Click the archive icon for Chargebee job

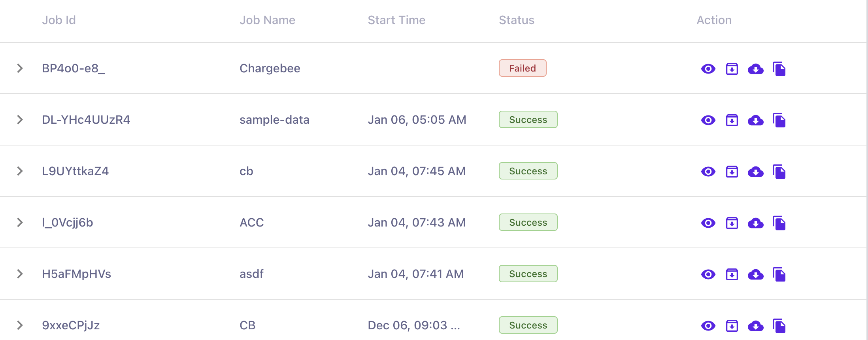click(x=732, y=69)
